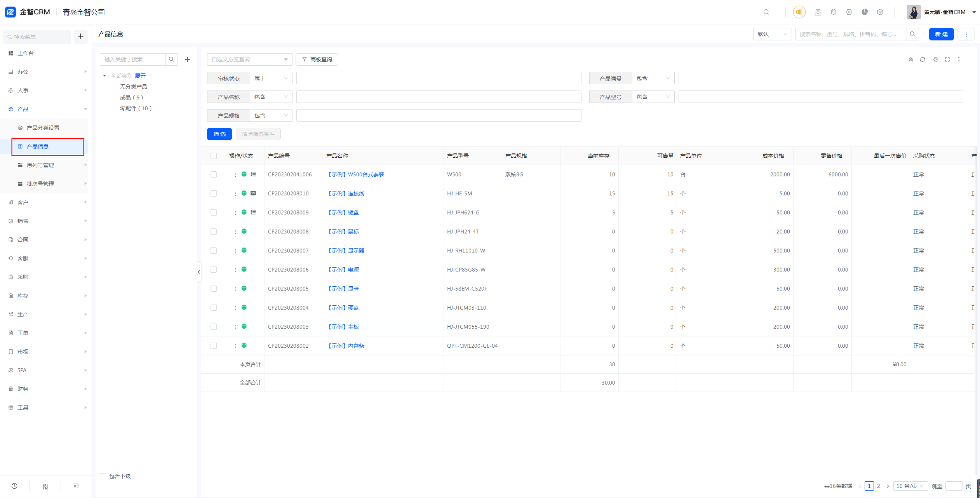This screenshot has width=980, height=498.
Task: Select all rows header checkbox
Action: click(x=214, y=156)
